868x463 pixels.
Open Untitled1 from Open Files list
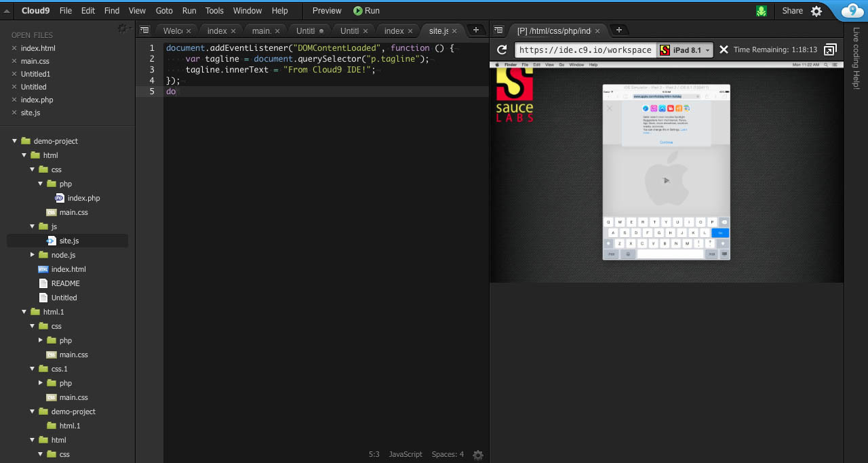pyautogui.click(x=35, y=74)
